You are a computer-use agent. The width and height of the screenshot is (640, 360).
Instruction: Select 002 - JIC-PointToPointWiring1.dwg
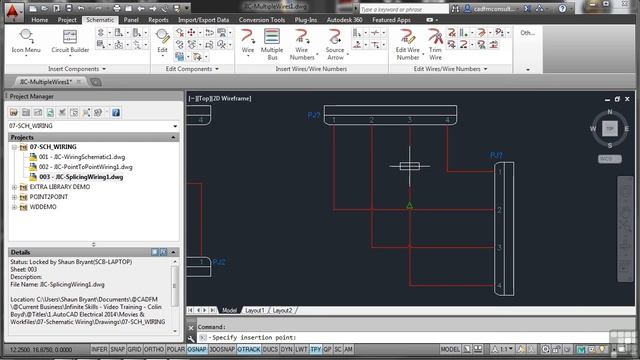coord(85,167)
